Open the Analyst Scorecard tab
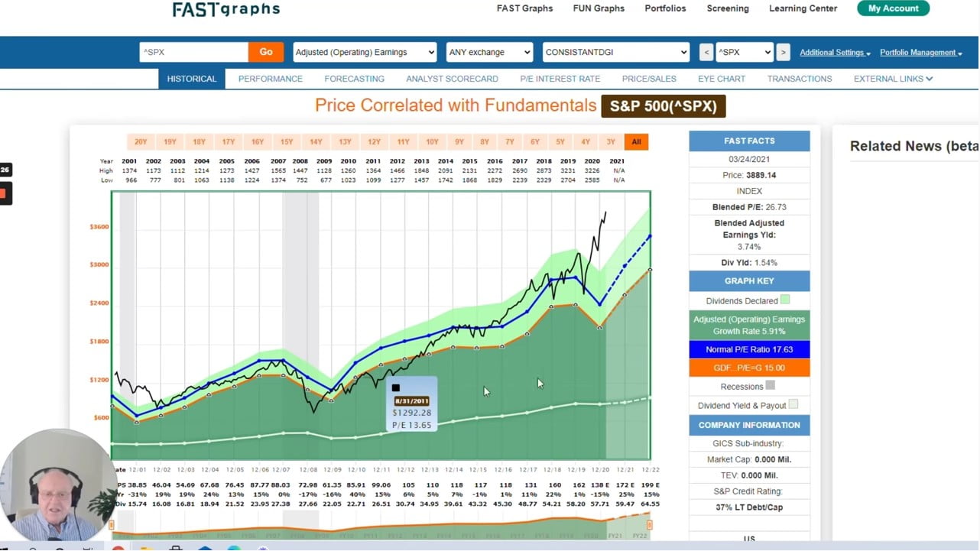980x551 pixels. pos(452,79)
